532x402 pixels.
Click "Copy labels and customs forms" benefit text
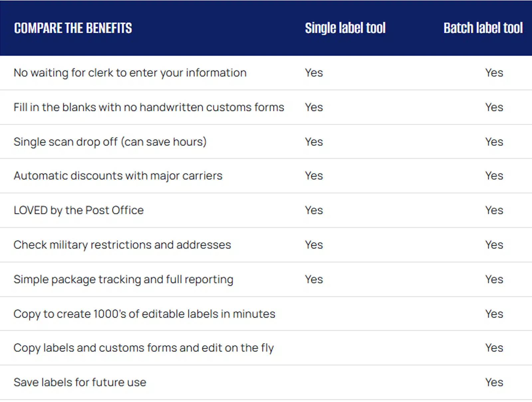pos(144,348)
